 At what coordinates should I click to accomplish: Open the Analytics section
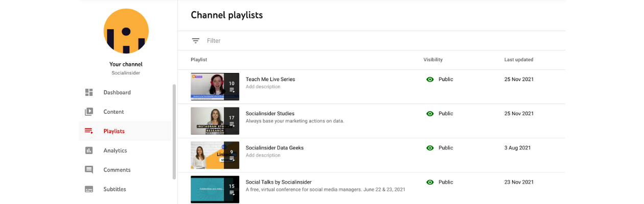coord(125,150)
